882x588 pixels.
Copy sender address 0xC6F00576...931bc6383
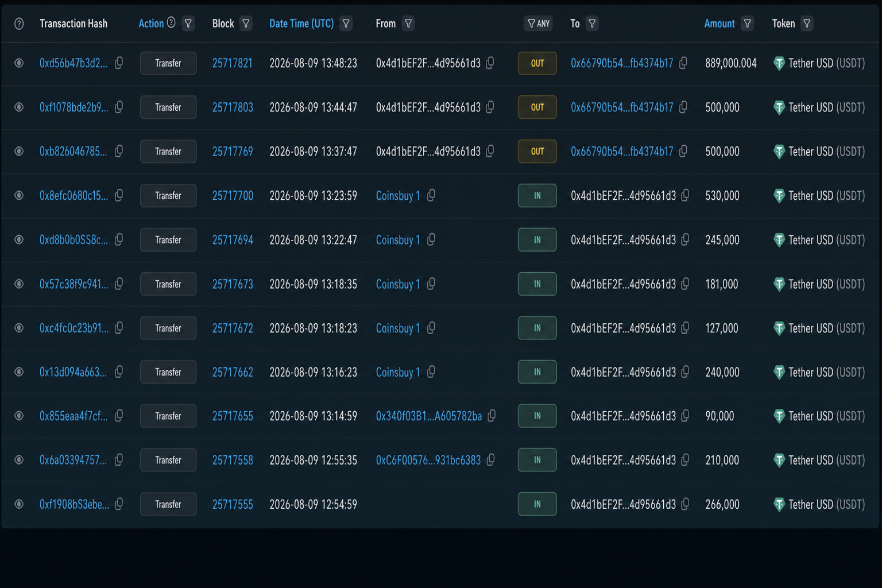pyautogui.click(x=490, y=460)
